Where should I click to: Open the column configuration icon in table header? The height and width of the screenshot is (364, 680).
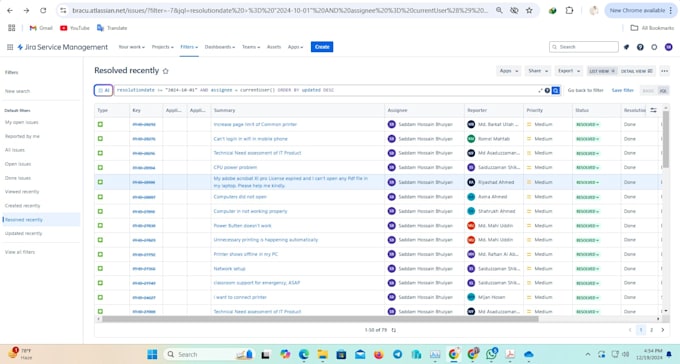[653, 110]
